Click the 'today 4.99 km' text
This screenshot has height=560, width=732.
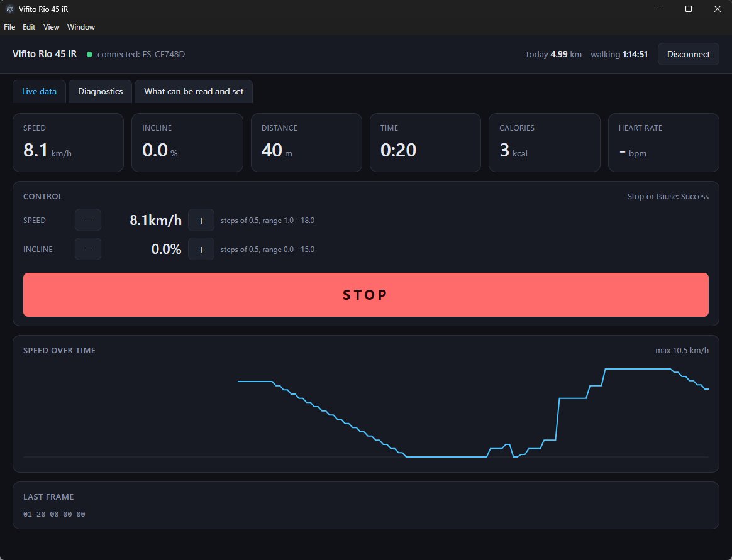(553, 54)
